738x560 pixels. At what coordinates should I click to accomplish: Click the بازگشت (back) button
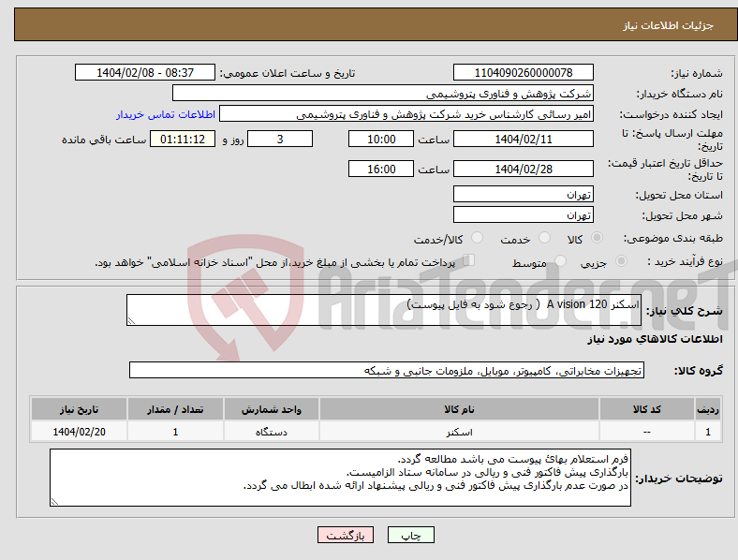tap(346, 535)
